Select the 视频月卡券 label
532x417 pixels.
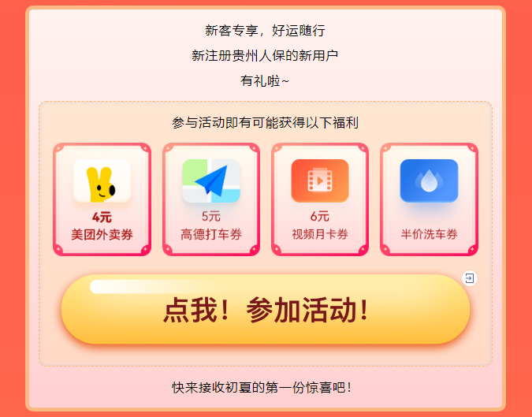click(x=320, y=234)
